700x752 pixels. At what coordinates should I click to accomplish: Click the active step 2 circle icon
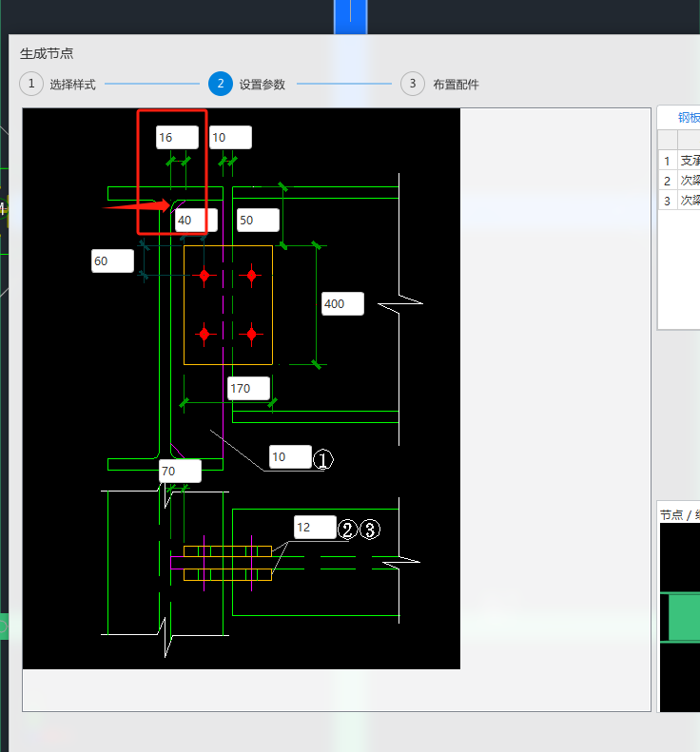(x=220, y=84)
